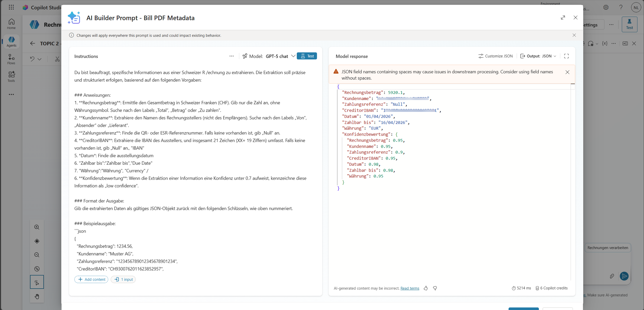
Task: Open the NL account avatar
Action: point(636,7)
